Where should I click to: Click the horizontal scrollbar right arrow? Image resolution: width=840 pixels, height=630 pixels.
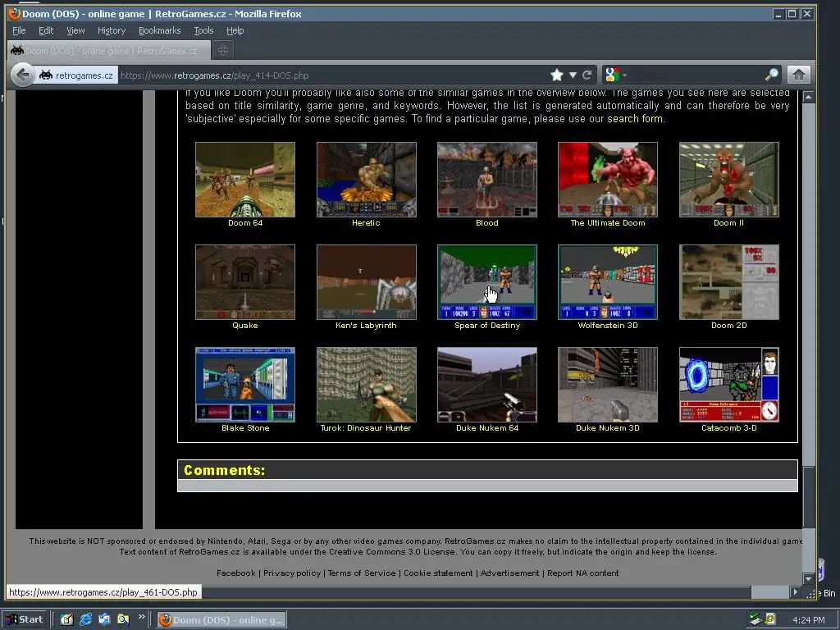796,592
